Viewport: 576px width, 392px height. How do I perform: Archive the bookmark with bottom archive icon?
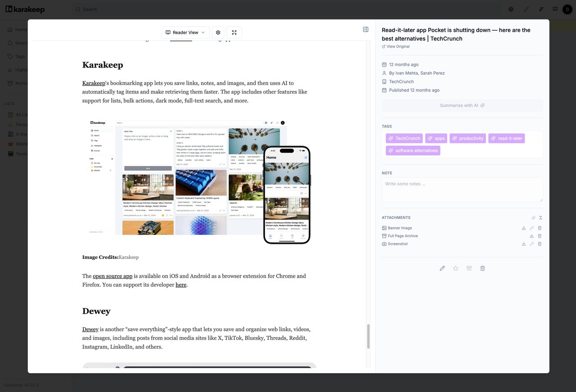[x=469, y=268]
